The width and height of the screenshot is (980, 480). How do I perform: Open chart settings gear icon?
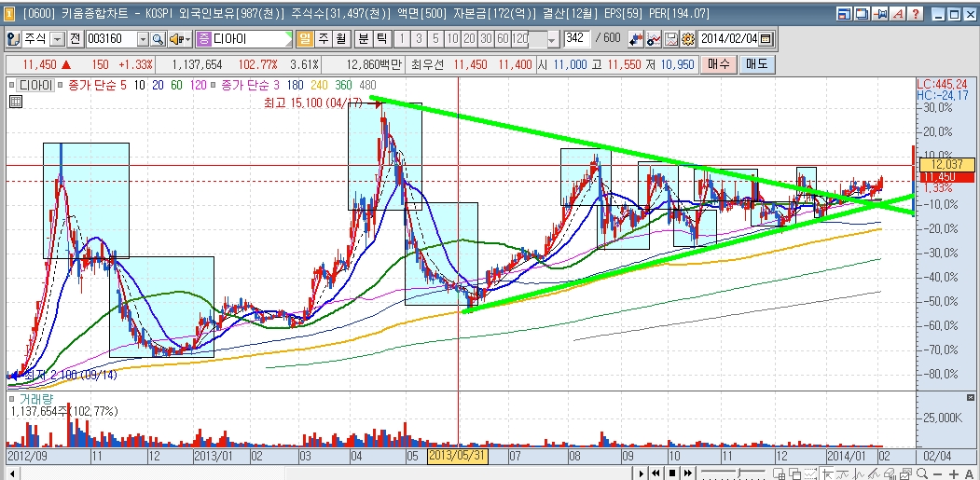(688, 39)
